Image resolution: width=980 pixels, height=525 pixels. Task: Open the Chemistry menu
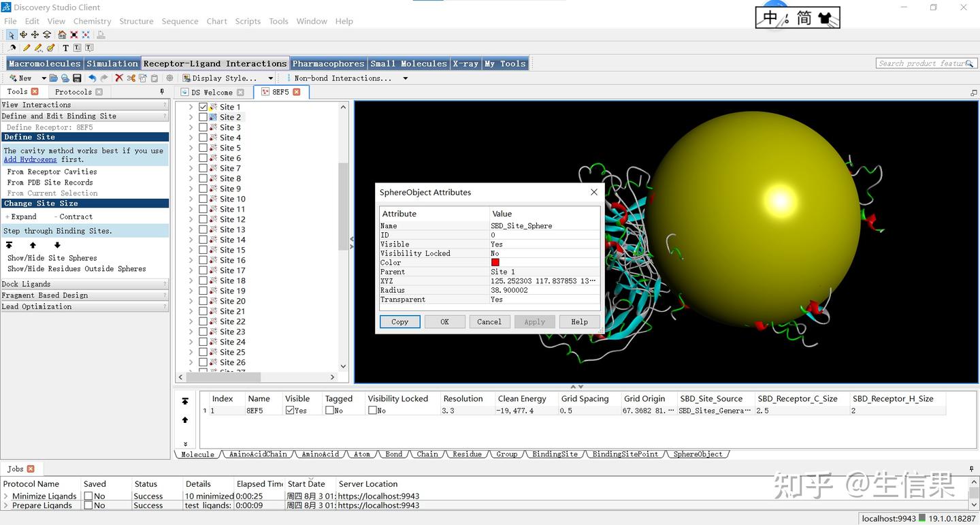92,21
